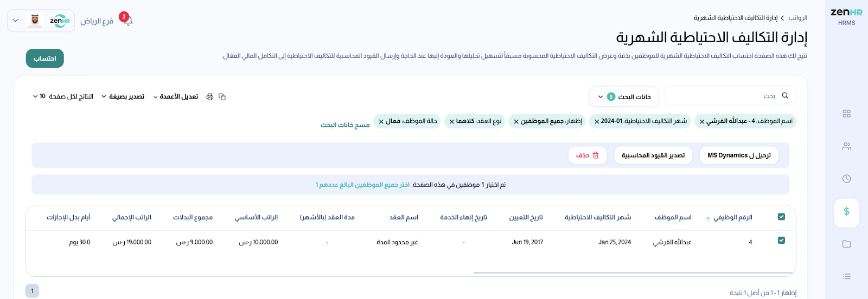The height and width of the screenshot is (299, 868).
Task: Open the dollar payroll icon in sidebar
Action: (846, 211)
